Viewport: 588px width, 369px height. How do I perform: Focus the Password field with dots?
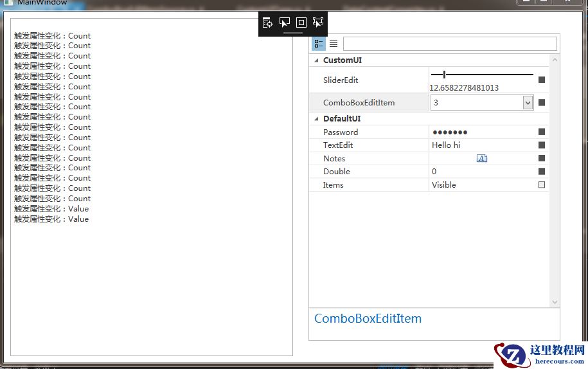(x=482, y=132)
